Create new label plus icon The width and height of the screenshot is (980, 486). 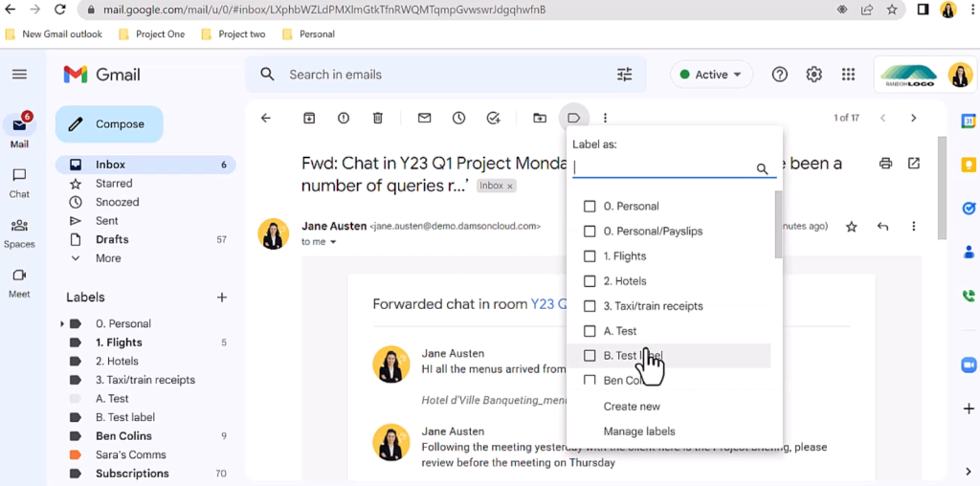point(221,298)
